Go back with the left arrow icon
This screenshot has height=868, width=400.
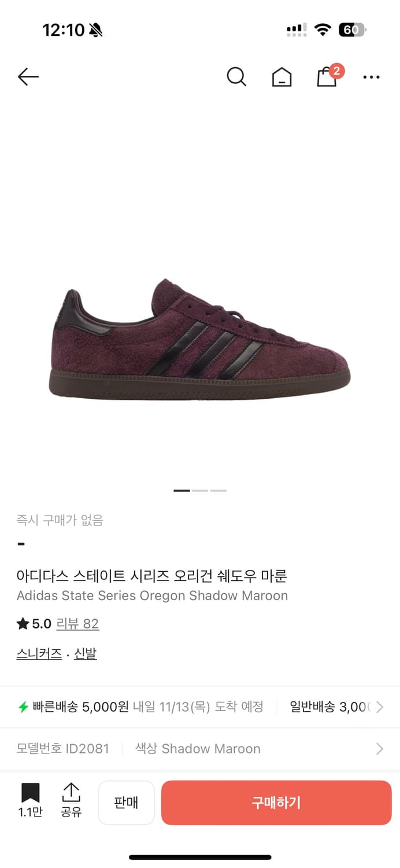pos(28,76)
